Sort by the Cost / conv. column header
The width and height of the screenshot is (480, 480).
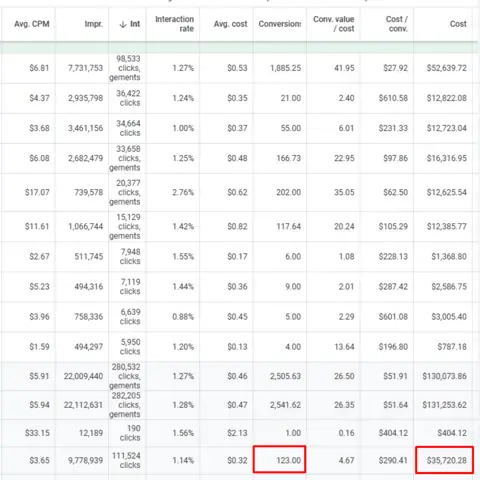click(x=397, y=24)
